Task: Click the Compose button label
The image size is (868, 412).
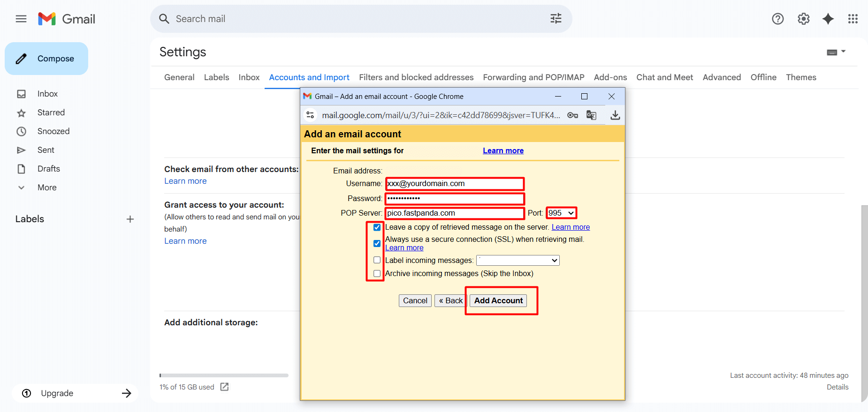Action: point(56,59)
